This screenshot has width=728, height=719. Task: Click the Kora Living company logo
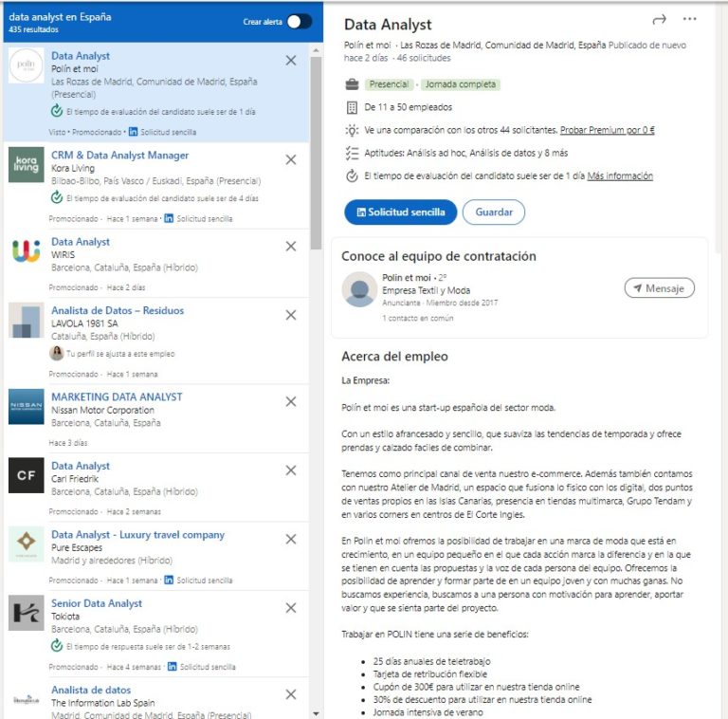click(x=26, y=165)
